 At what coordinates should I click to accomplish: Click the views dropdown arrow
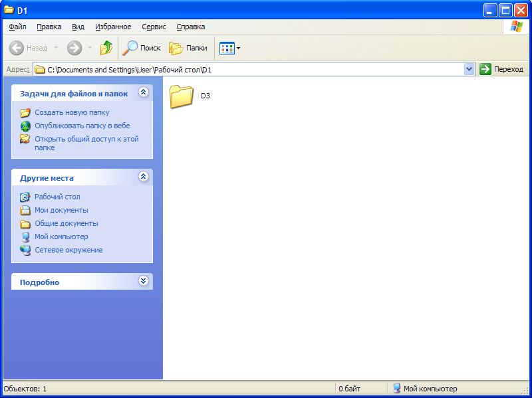coord(238,48)
